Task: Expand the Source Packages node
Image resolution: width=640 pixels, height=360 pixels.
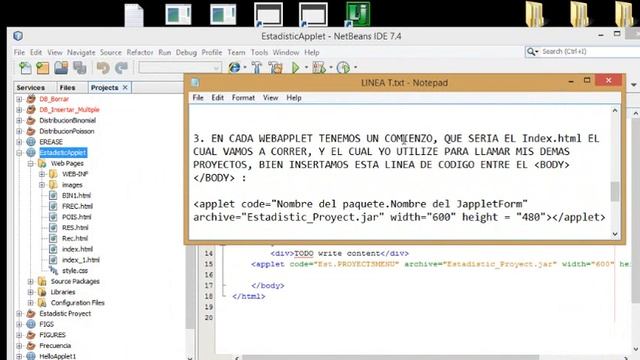Action: pyautogui.click(x=31, y=281)
